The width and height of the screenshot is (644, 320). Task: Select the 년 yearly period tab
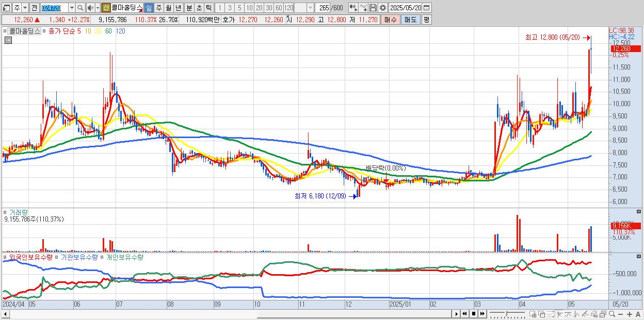(178, 8)
